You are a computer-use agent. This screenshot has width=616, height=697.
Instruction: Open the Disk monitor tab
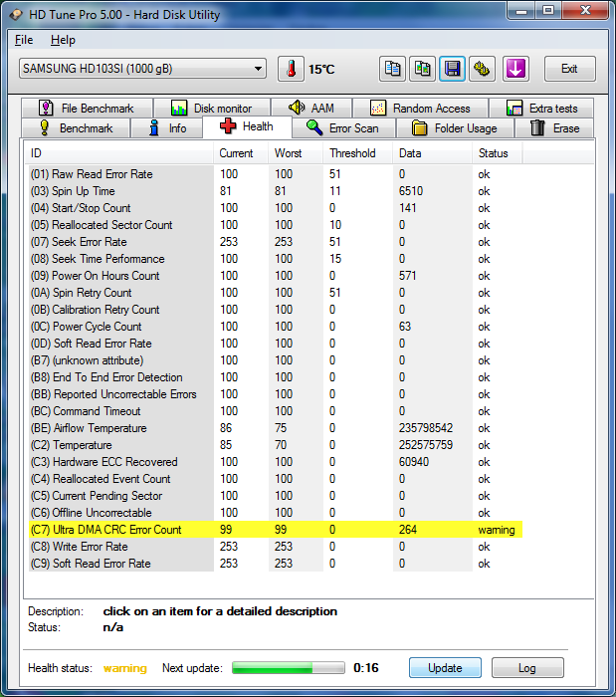pos(212,108)
